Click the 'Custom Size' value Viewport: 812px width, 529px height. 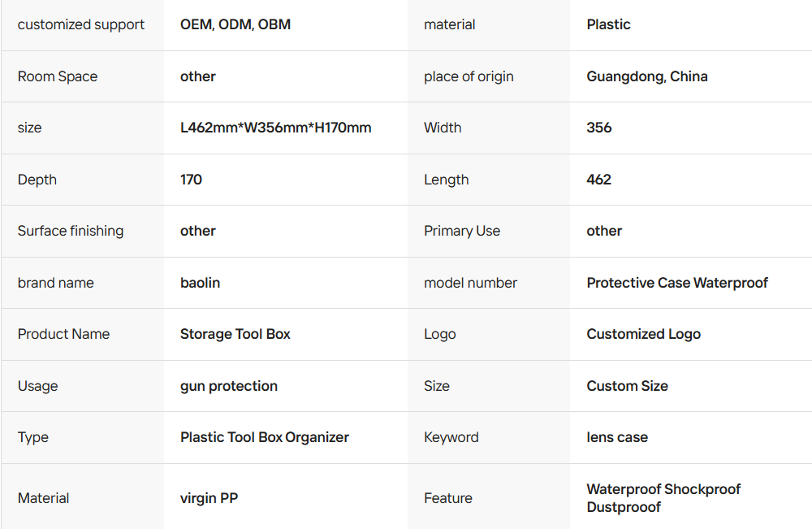[x=627, y=386]
